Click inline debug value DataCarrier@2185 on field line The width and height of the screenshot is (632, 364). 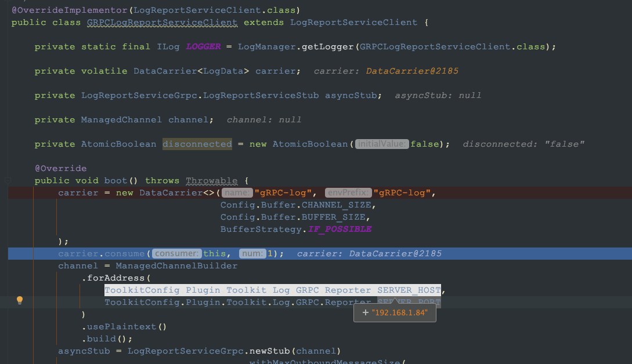click(x=412, y=71)
